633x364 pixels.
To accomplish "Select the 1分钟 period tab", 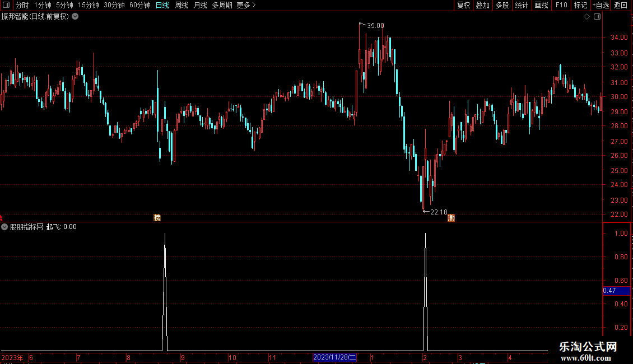I will (x=43, y=5).
